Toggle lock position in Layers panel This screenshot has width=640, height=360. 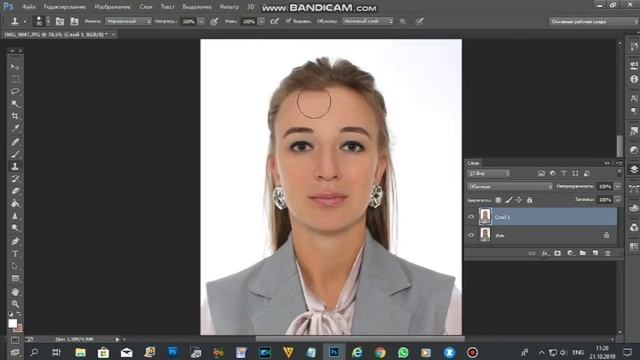pyautogui.click(x=519, y=200)
